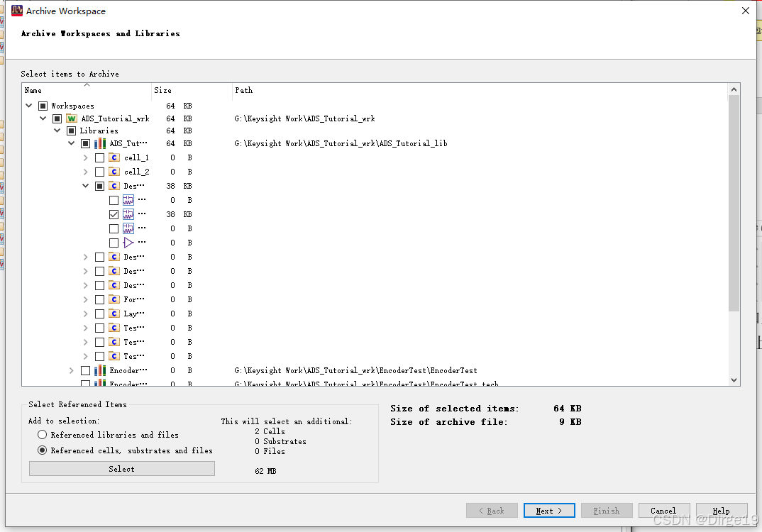The width and height of the screenshot is (762, 532).
Task: Click the triangle symbol icon under the Des cell
Action: pyautogui.click(x=129, y=242)
